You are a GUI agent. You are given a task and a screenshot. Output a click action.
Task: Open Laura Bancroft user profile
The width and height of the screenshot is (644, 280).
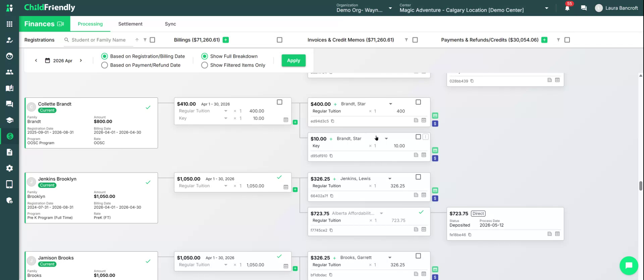(x=616, y=8)
